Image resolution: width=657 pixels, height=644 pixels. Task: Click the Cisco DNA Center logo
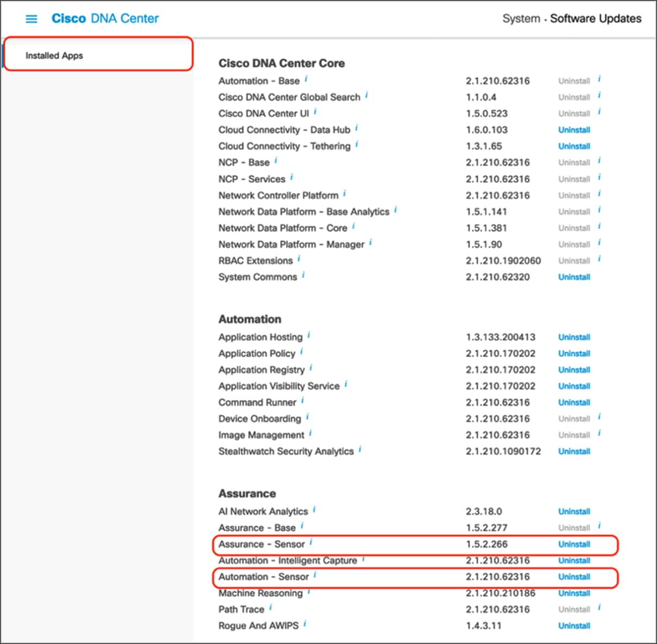[x=105, y=19]
